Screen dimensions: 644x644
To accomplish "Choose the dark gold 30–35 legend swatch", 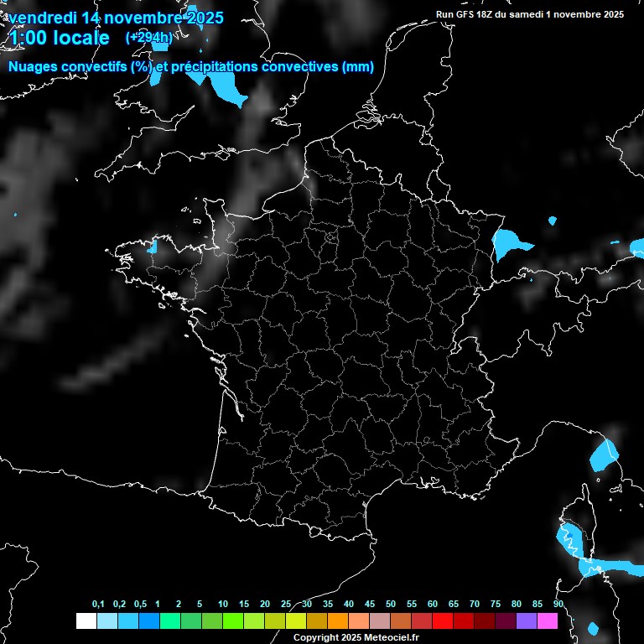I will (x=317, y=621).
